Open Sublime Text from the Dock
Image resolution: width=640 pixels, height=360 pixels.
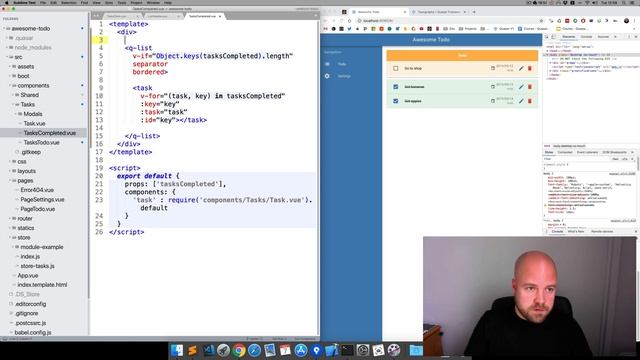pyautogui.click(x=192, y=350)
